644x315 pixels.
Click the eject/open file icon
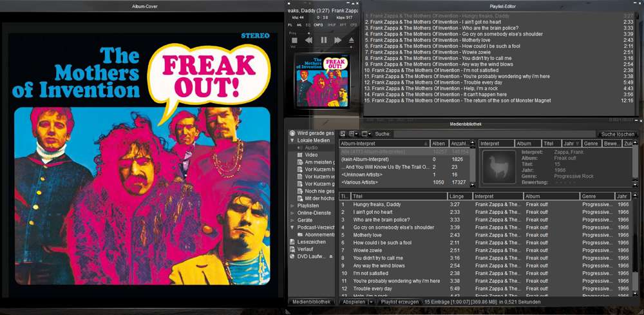click(352, 40)
